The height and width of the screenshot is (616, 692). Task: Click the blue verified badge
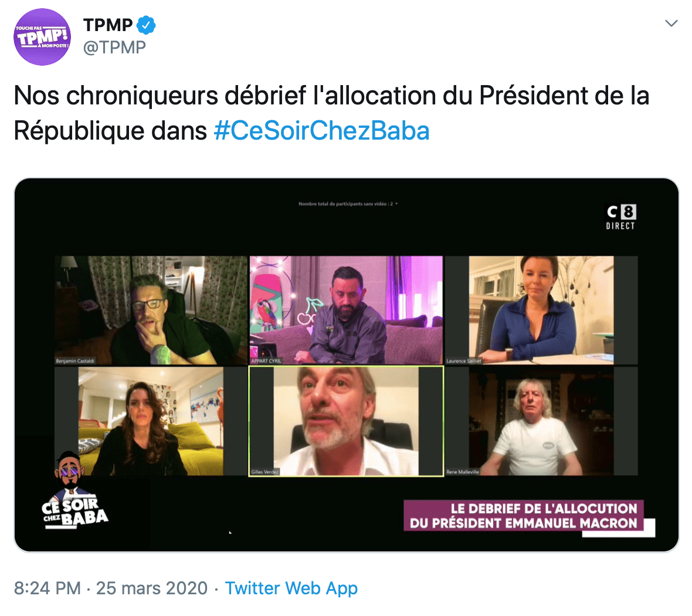pyautogui.click(x=146, y=25)
